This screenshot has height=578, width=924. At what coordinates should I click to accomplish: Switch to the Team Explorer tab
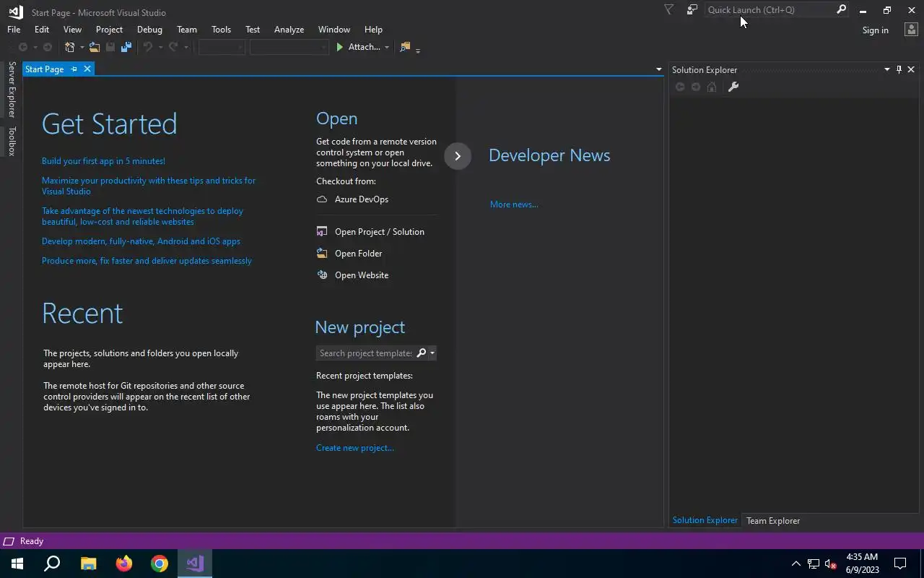(x=773, y=520)
